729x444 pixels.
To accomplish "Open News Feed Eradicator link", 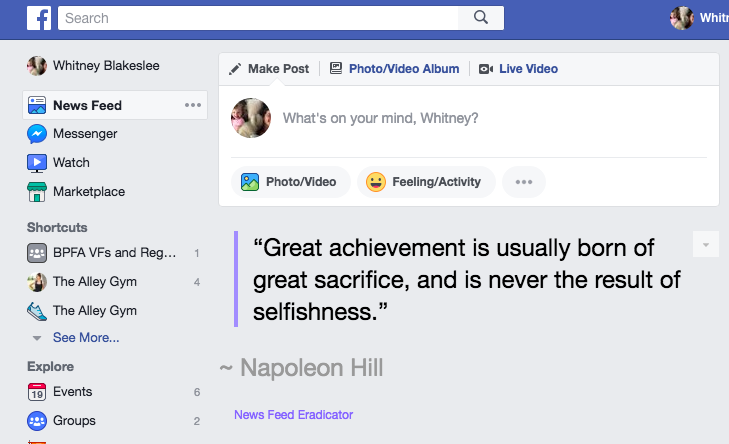I will coord(293,415).
